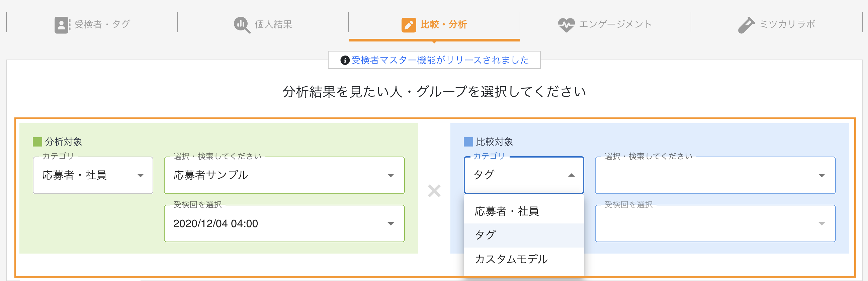Click the orange 比較・分析 pencil icon
The image size is (868, 281).
(408, 25)
